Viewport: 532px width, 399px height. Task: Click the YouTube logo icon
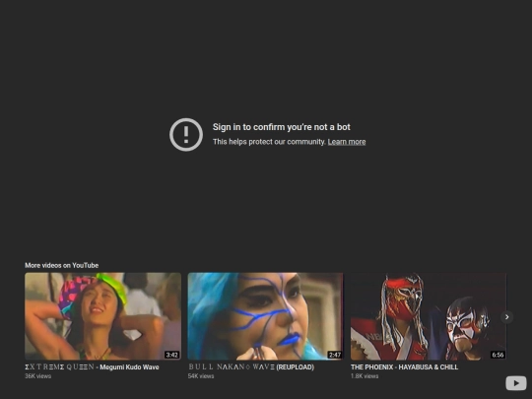click(515, 383)
